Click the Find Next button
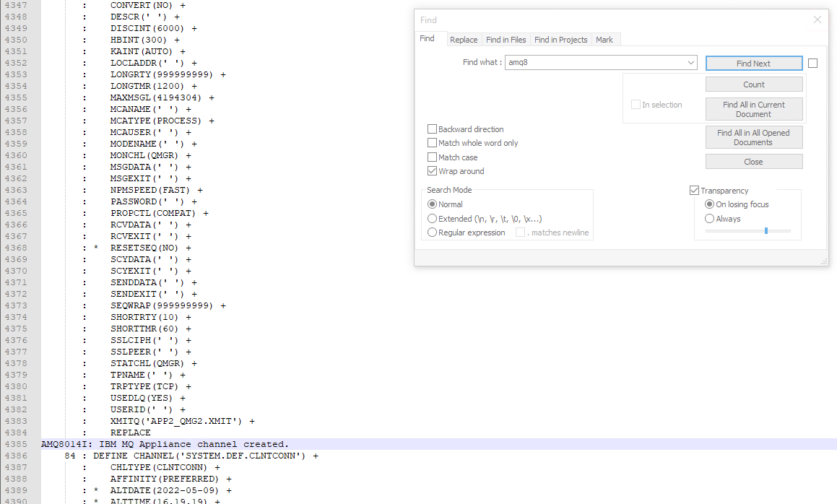The height and width of the screenshot is (504, 837). coord(754,63)
